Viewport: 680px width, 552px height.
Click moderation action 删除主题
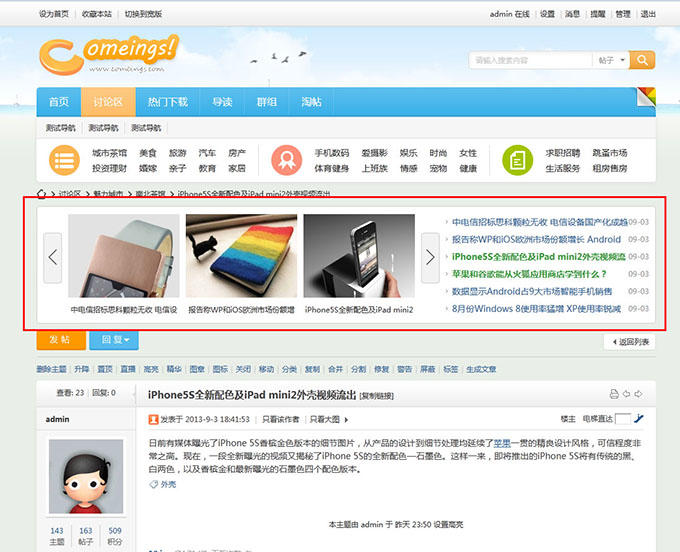(51, 369)
